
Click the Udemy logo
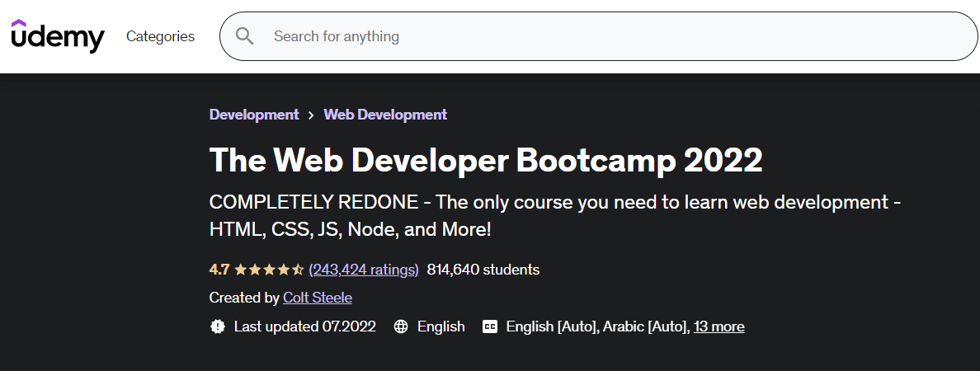click(x=58, y=35)
